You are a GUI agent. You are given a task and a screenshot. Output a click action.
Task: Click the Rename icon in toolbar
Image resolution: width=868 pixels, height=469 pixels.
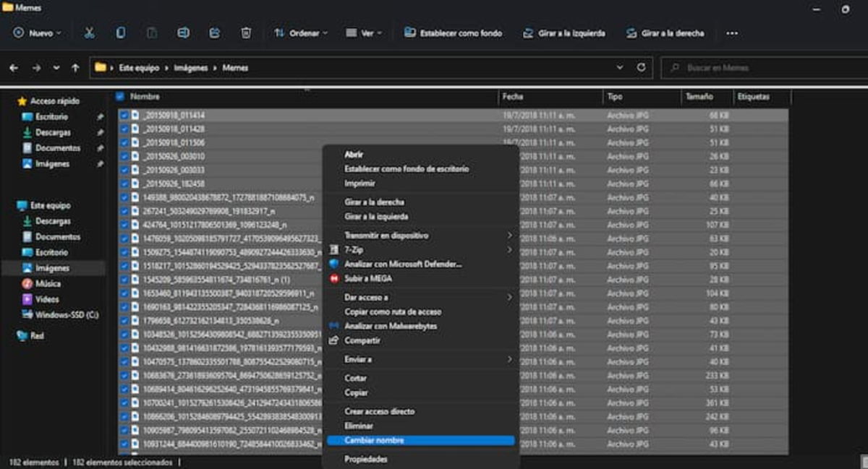click(183, 33)
